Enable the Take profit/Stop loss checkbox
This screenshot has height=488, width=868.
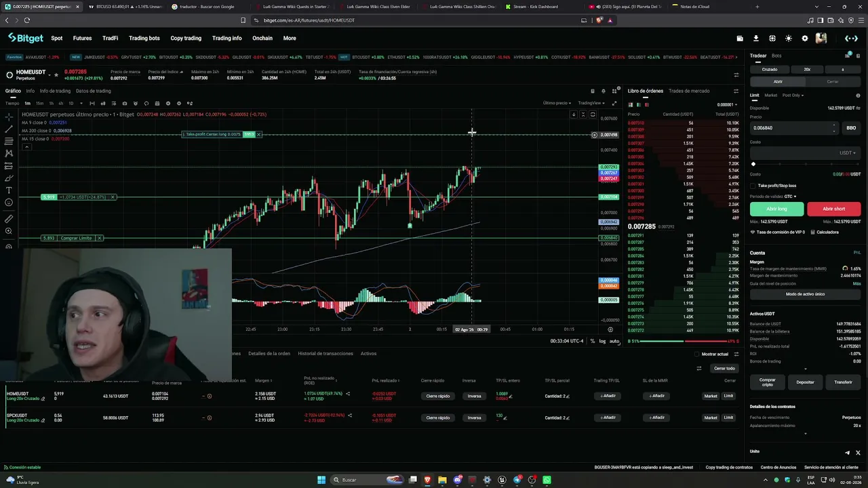pos(753,186)
